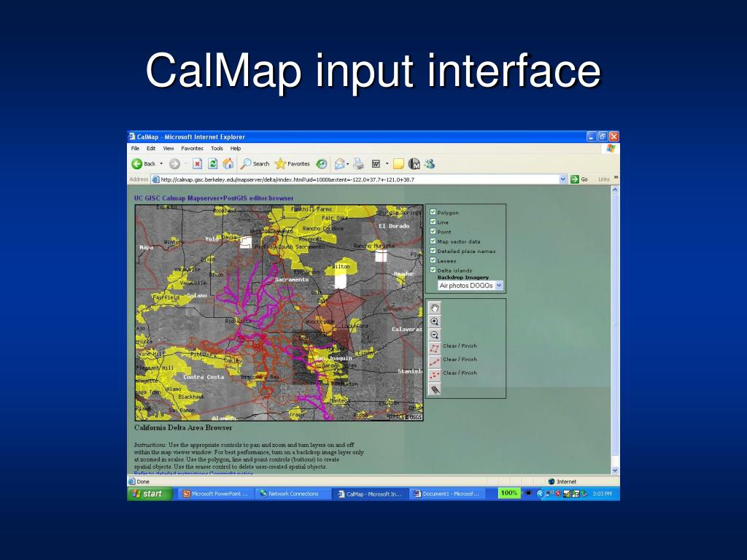Click the Mail envelope toolbar icon
This screenshot has width=747, height=560.
[x=339, y=164]
